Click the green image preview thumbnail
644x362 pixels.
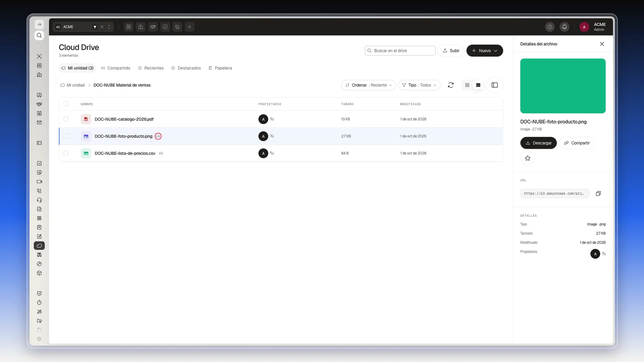tap(563, 86)
